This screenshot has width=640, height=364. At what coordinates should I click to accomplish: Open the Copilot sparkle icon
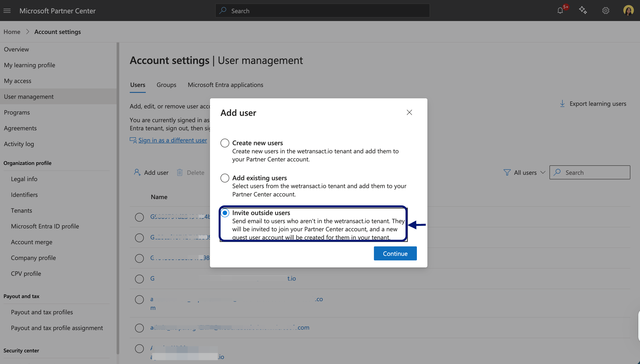point(583,11)
